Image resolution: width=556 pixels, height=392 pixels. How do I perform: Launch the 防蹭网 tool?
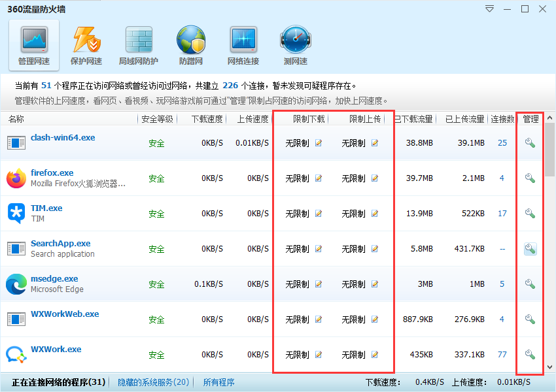pos(190,44)
